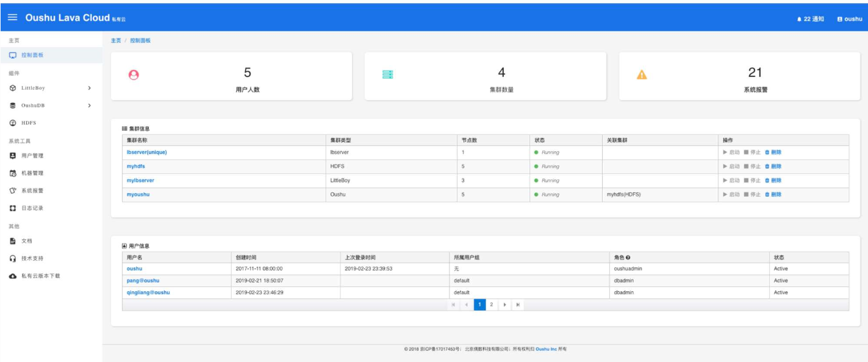Open the hamburger menu icon
This screenshot has height=362, width=868.
point(12,18)
